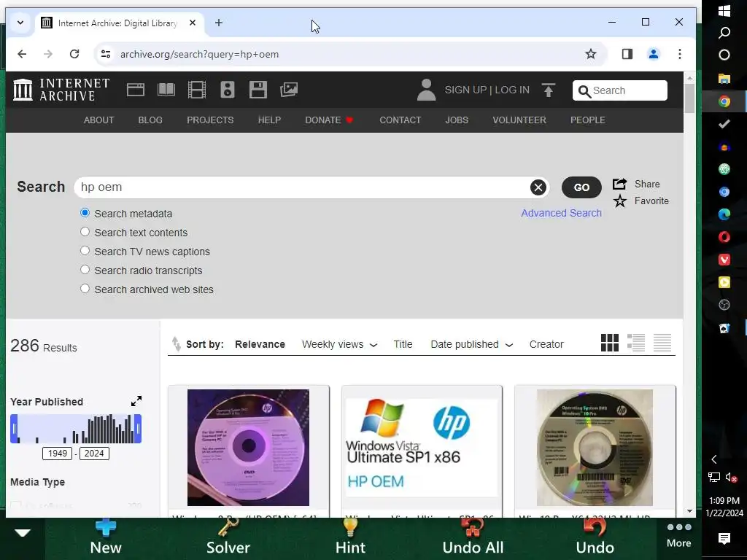
Task: Open File Explorer from taskbar
Action: point(724,78)
